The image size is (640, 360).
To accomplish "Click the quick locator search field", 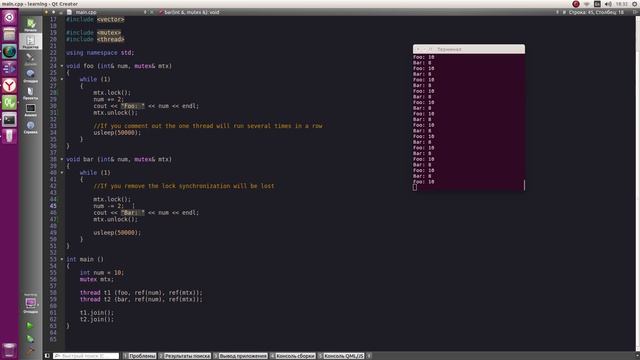I will pyautogui.click(x=86, y=356).
